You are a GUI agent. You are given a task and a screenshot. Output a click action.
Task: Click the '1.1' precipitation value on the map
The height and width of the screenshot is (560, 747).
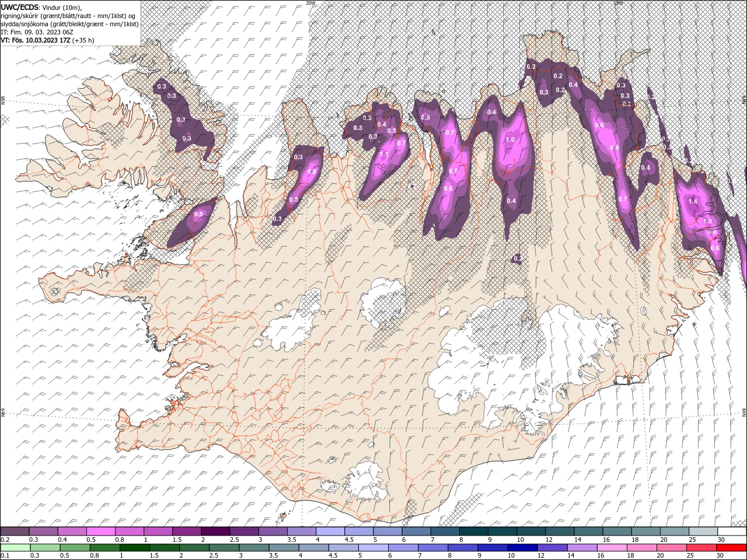pos(384,155)
